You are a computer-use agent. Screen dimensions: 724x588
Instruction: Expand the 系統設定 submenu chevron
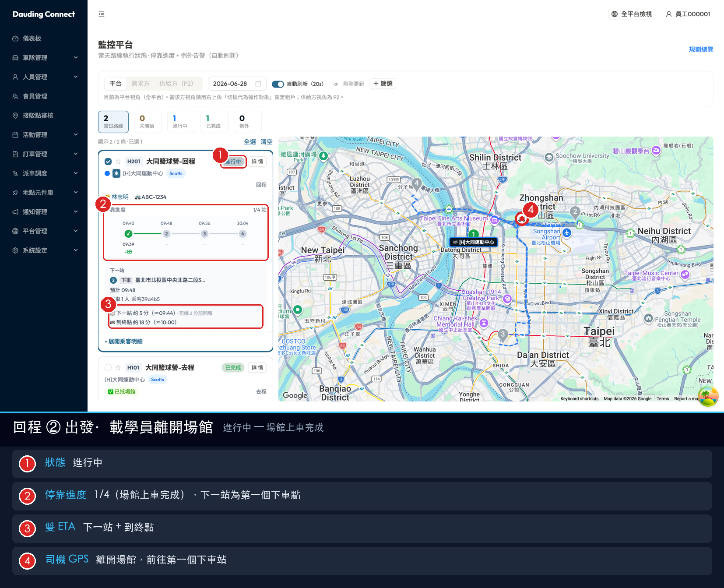pyautogui.click(x=76, y=250)
